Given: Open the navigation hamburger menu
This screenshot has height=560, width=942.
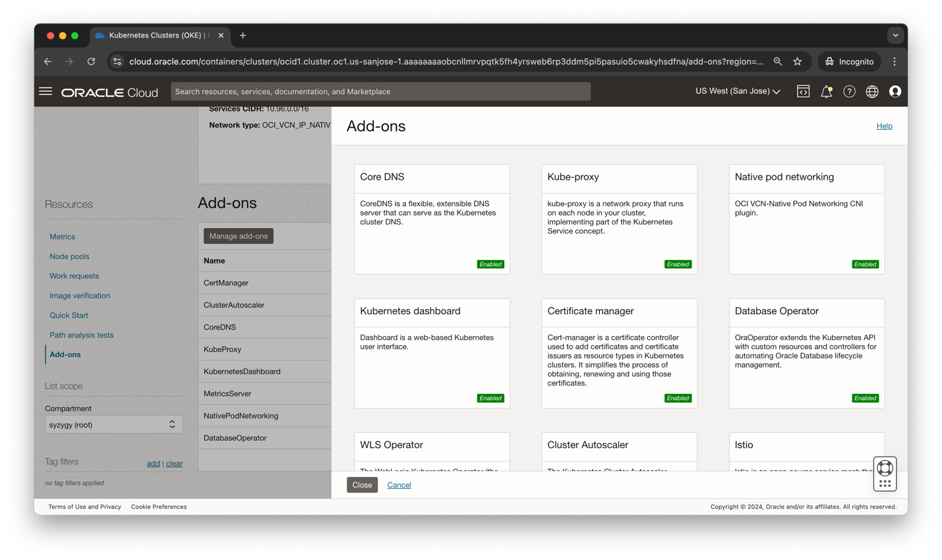Looking at the screenshot, I should tap(45, 91).
